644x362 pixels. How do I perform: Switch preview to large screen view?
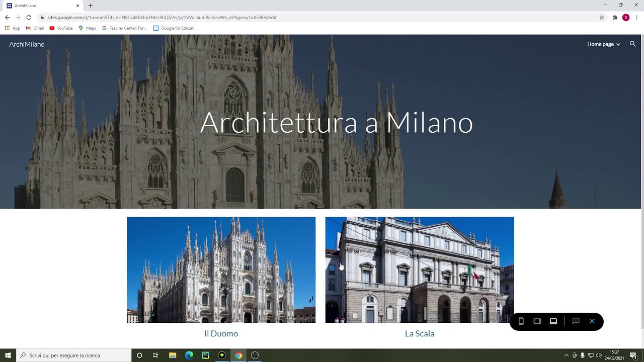click(x=553, y=321)
